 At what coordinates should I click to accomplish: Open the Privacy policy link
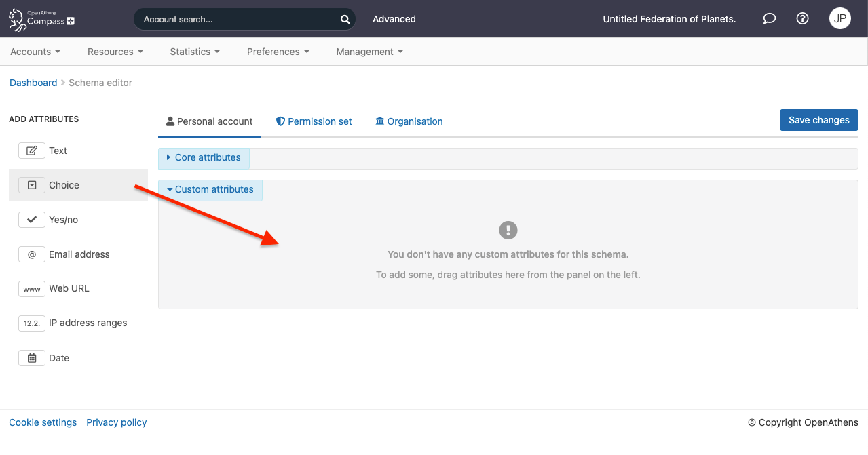tap(116, 422)
